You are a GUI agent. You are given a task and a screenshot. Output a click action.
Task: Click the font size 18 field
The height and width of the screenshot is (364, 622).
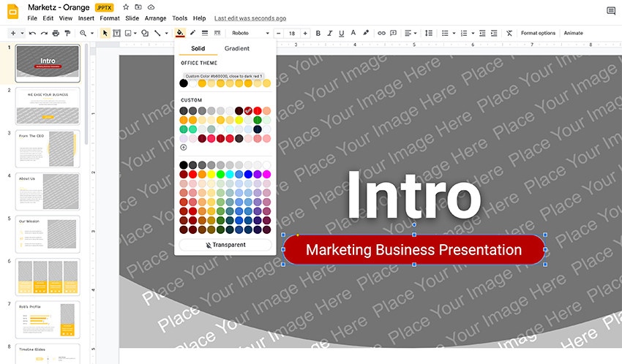[292, 34]
